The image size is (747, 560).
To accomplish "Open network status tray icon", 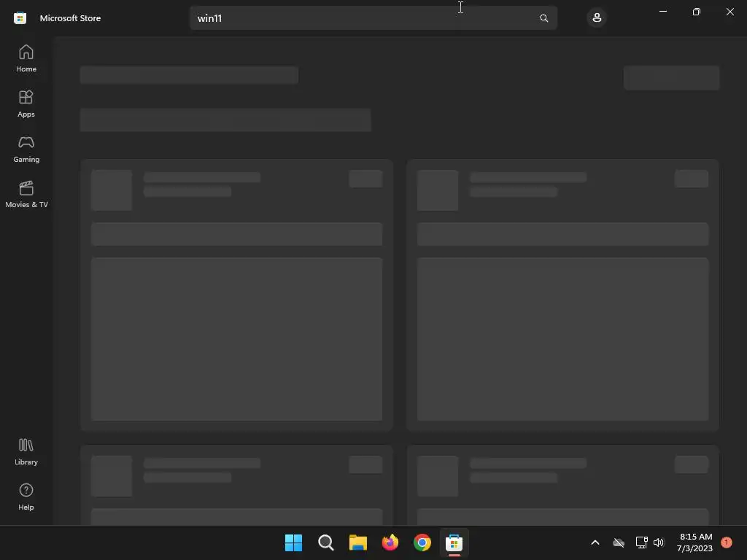I will [641, 542].
